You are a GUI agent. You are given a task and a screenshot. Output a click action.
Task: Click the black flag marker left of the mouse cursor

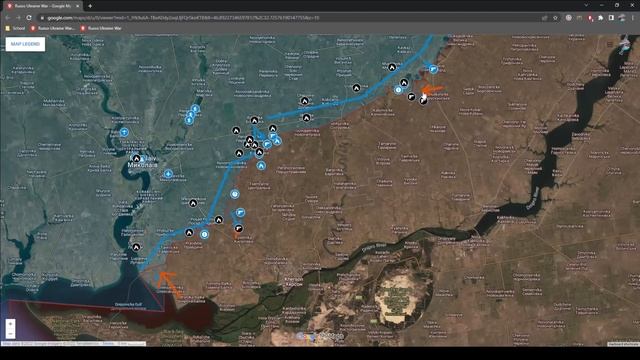point(411,97)
